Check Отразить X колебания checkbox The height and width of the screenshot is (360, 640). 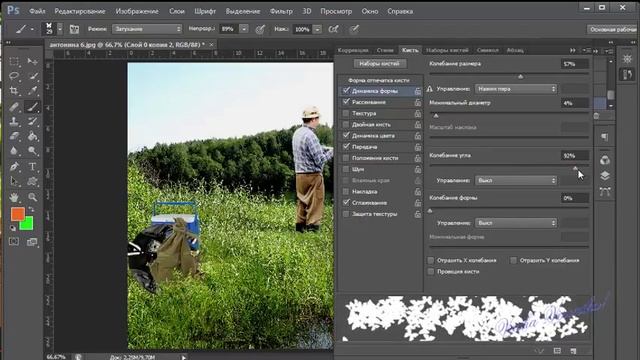[x=431, y=260]
